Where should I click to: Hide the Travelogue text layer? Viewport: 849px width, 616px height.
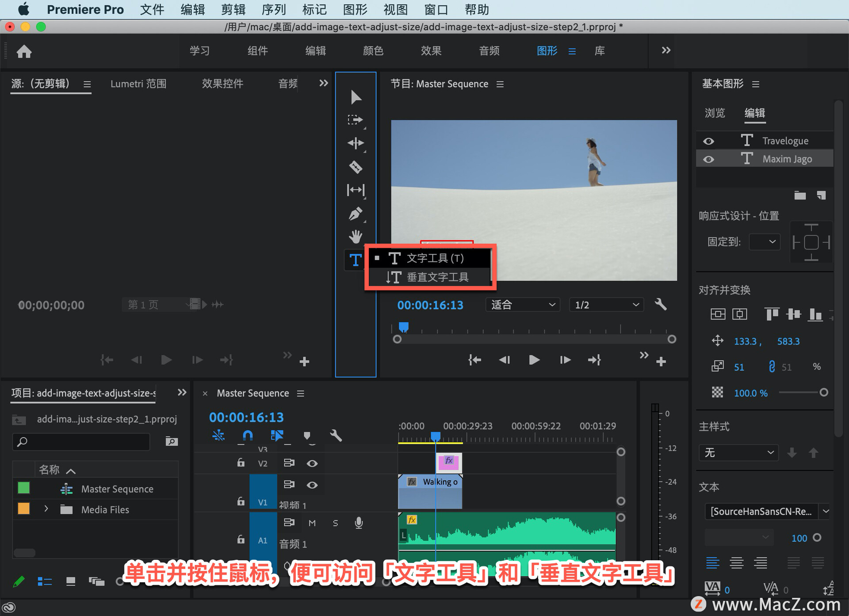[708, 141]
